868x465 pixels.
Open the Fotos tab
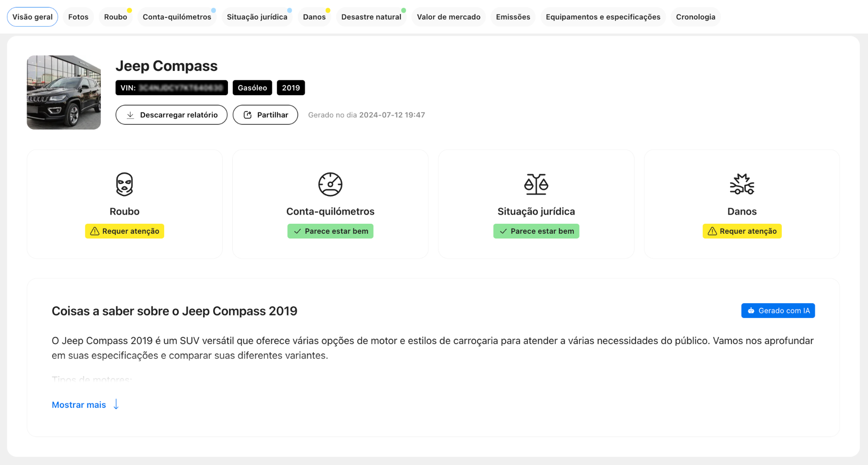click(78, 17)
